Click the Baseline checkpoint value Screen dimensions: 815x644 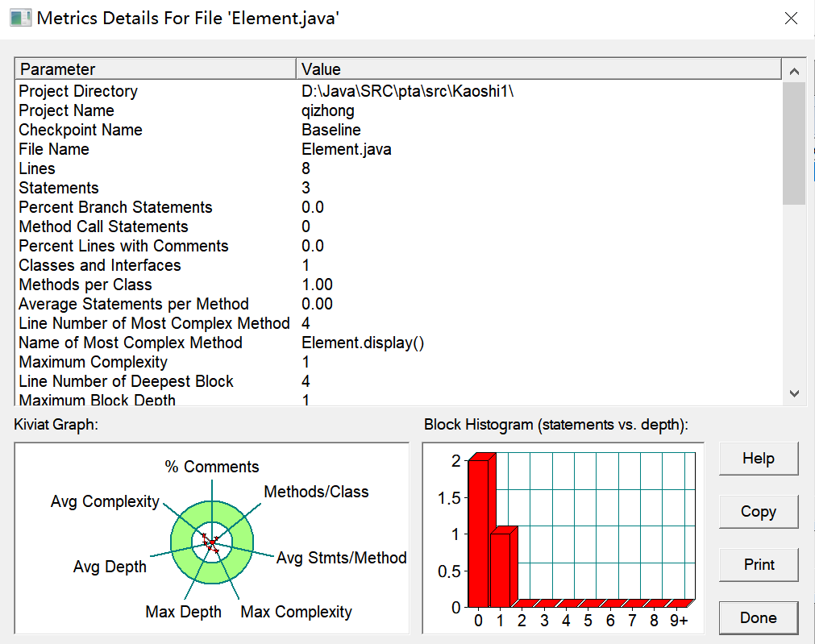(x=331, y=130)
